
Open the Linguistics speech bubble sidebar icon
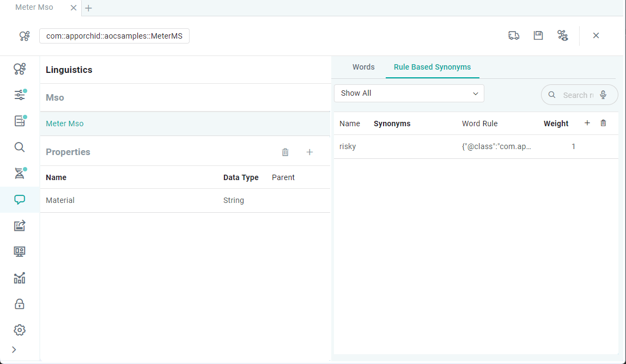[x=20, y=200]
